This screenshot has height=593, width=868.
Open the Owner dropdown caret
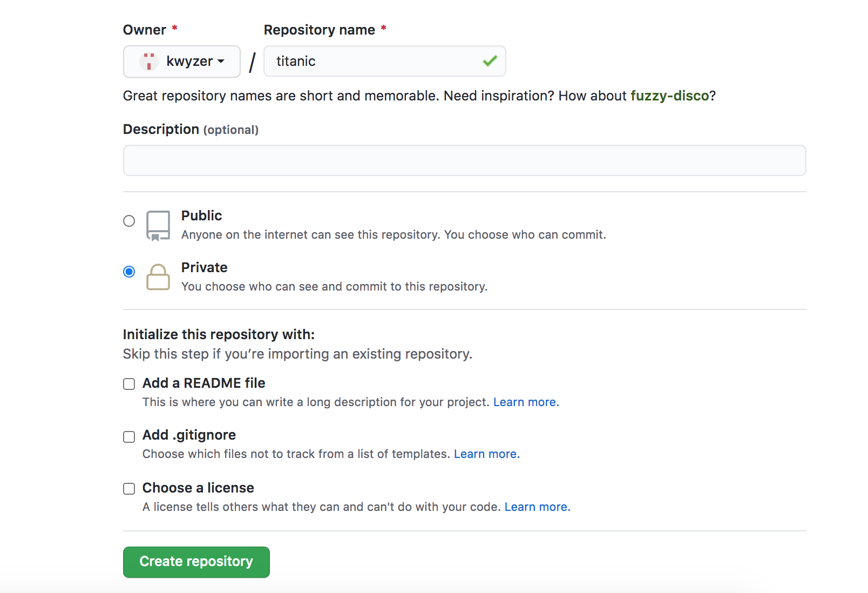pyautogui.click(x=221, y=62)
